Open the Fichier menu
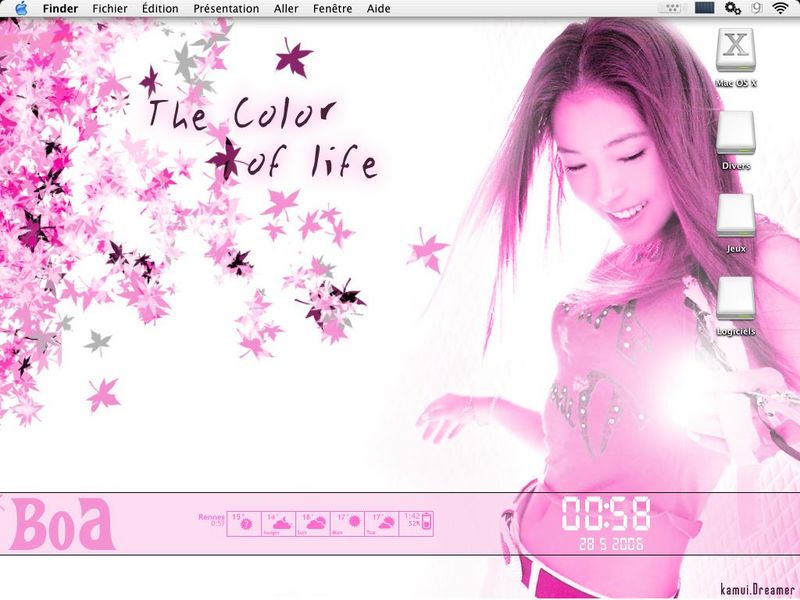The image size is (800, 600). tap(110, 9)
